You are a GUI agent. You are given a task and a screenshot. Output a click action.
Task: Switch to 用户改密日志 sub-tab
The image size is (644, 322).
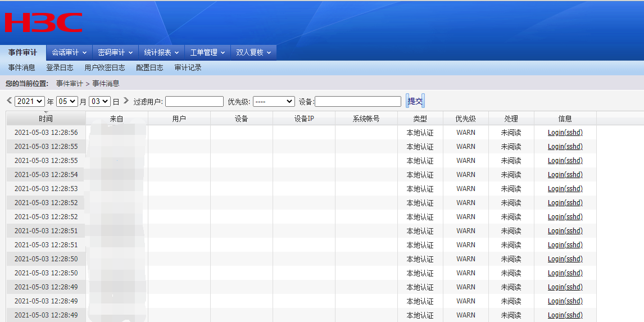pyautogui.click(x=105, y=68)
